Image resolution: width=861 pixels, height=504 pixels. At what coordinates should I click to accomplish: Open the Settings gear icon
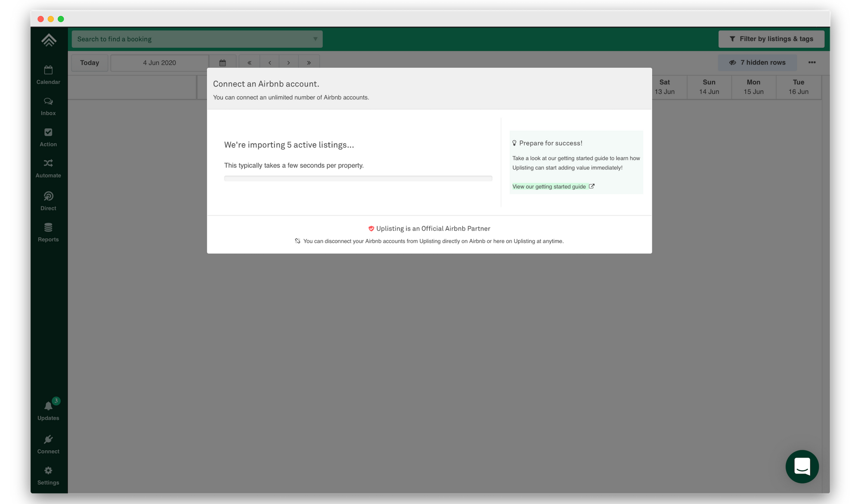(x=48, y=476)
